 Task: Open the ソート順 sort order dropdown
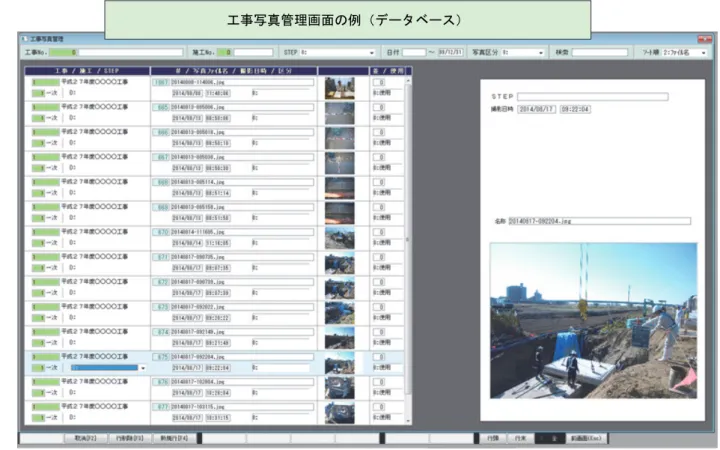pos(703,53)
